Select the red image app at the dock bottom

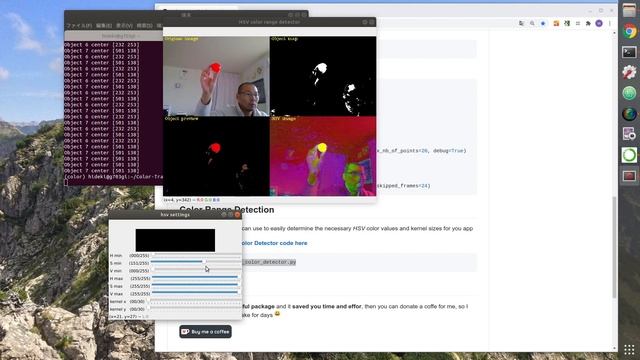pyautogui.click(x=629, y=176)
